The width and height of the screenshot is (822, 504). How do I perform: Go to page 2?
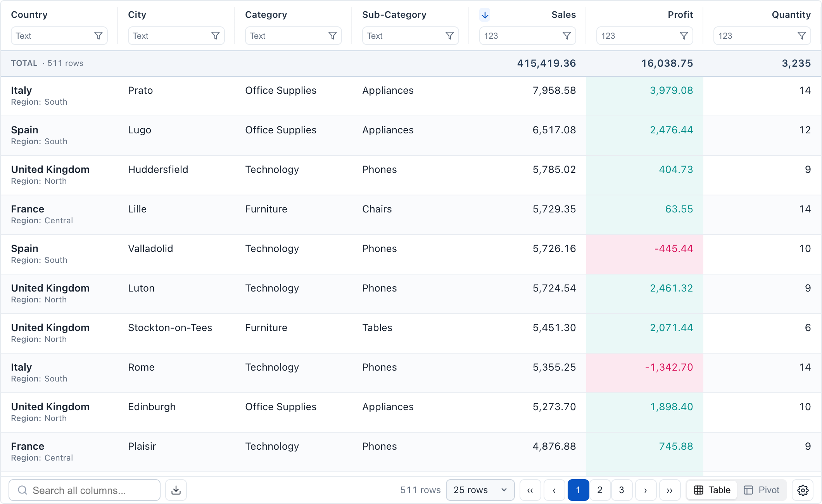point(600,490)
